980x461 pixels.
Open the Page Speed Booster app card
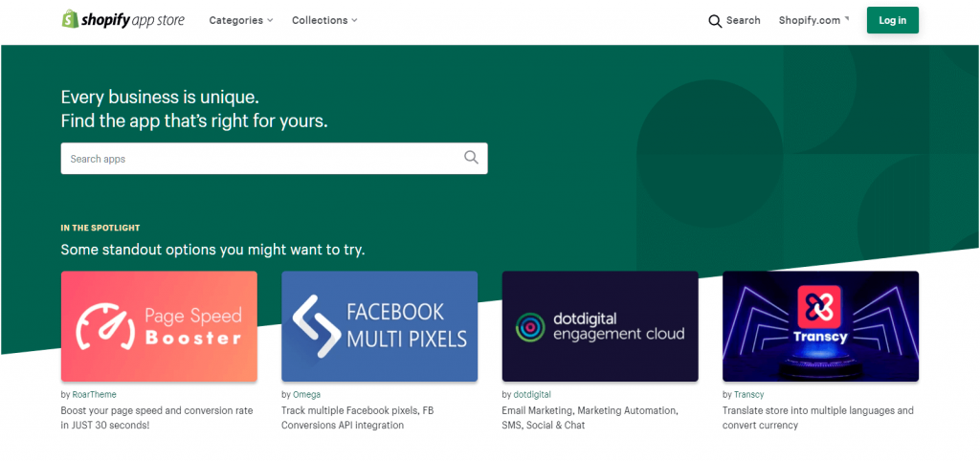coord(159,326)
